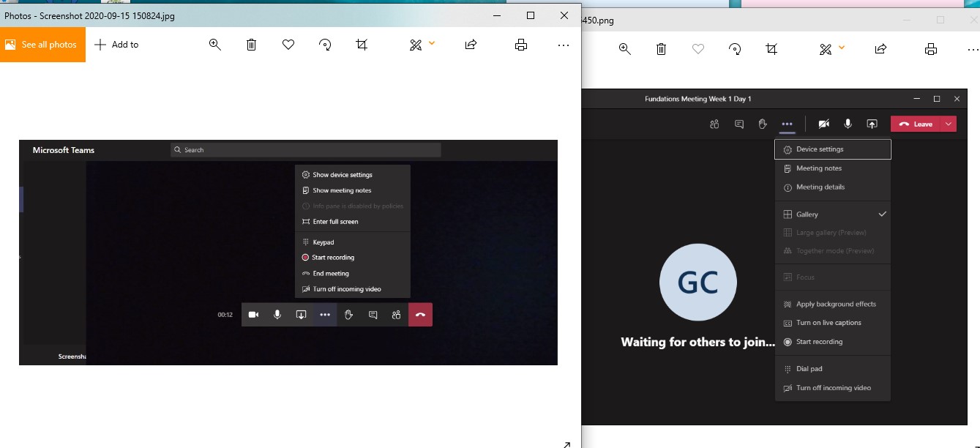Select Show meeting notes in left Teams menu

[x=353, y=190]
